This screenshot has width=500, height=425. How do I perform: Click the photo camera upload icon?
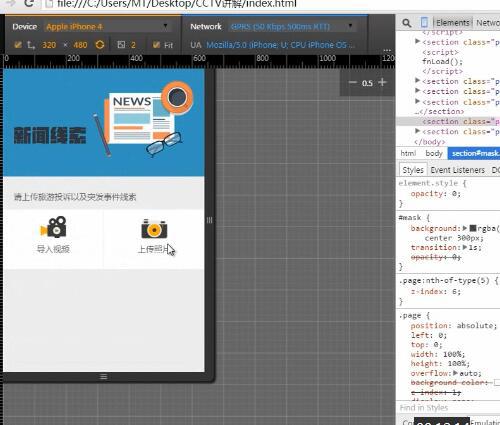pos(154,229)
